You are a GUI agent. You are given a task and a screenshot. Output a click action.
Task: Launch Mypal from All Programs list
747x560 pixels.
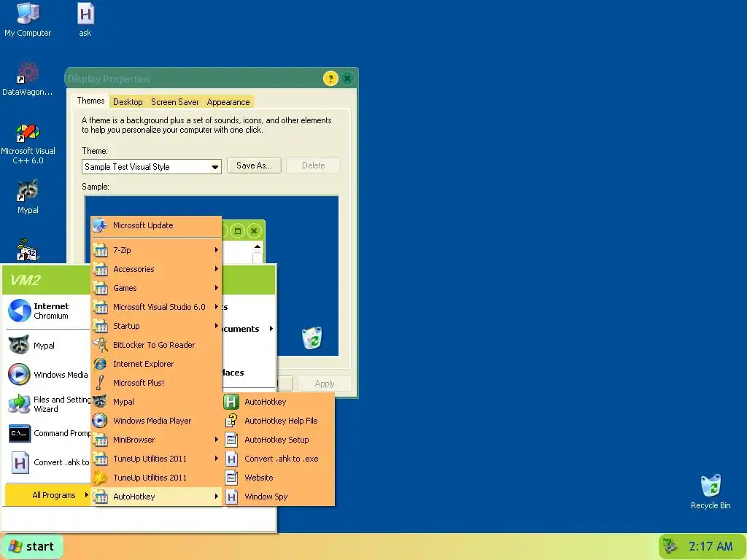pos(156,402)
